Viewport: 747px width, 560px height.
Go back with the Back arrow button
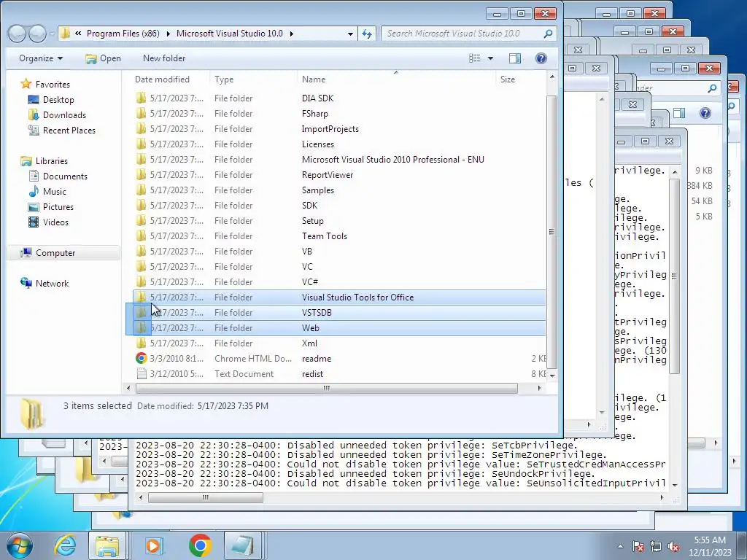18,34
